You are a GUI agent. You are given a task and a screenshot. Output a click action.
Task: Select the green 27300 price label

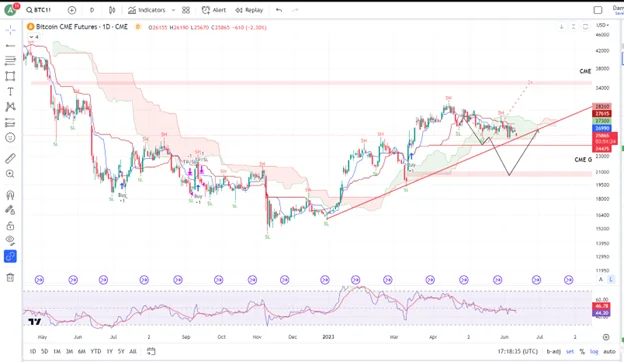coord(602,121)
